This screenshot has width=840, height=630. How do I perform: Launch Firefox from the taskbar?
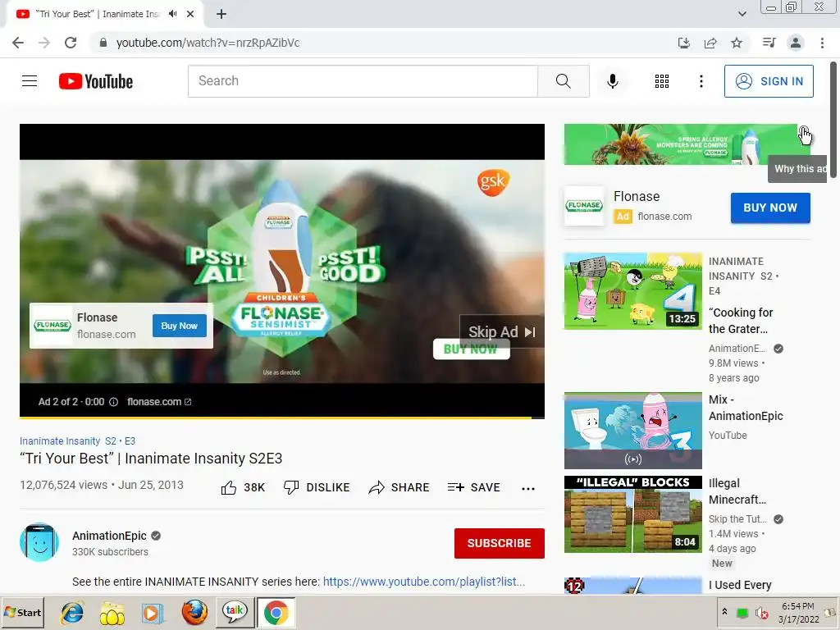pos(194,613)
